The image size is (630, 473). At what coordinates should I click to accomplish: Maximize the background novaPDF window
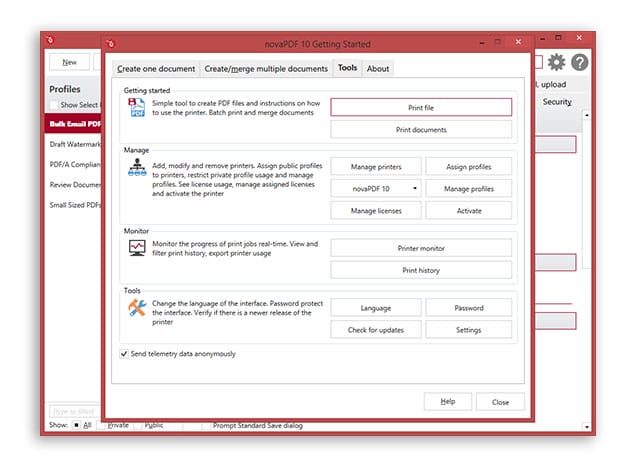click(x=558, y=38)
